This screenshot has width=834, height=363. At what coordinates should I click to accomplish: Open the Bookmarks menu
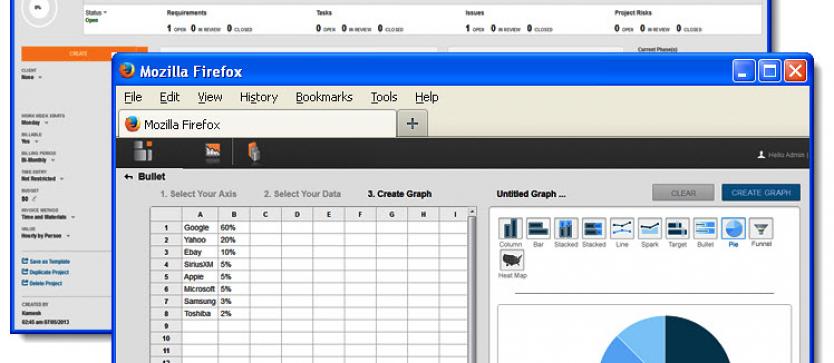[324, 97]
